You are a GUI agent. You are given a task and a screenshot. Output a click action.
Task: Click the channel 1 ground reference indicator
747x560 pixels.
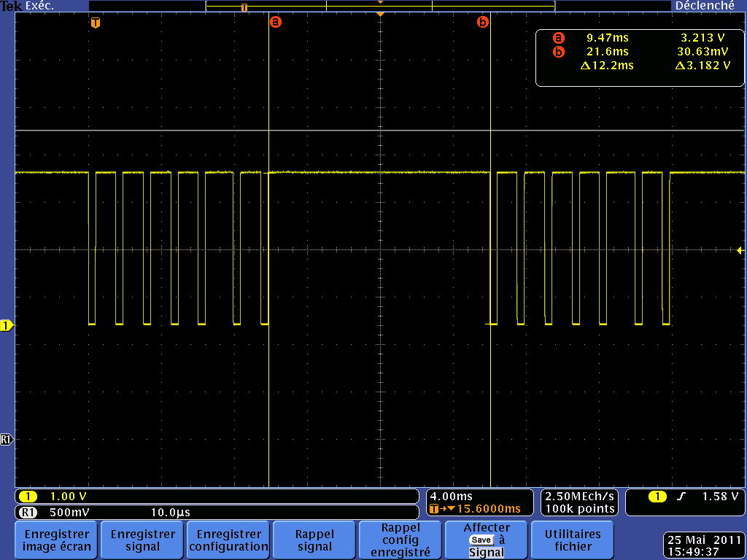pos(7,326)
